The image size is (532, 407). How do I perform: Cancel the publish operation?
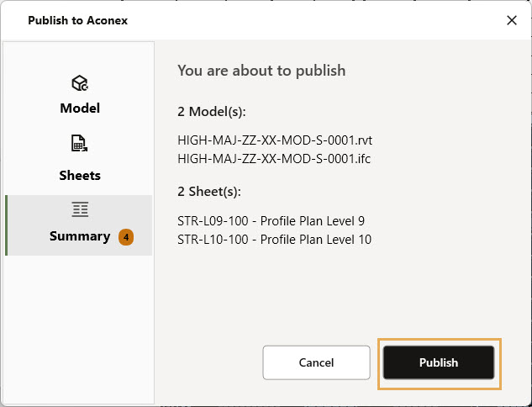(316, 362)
